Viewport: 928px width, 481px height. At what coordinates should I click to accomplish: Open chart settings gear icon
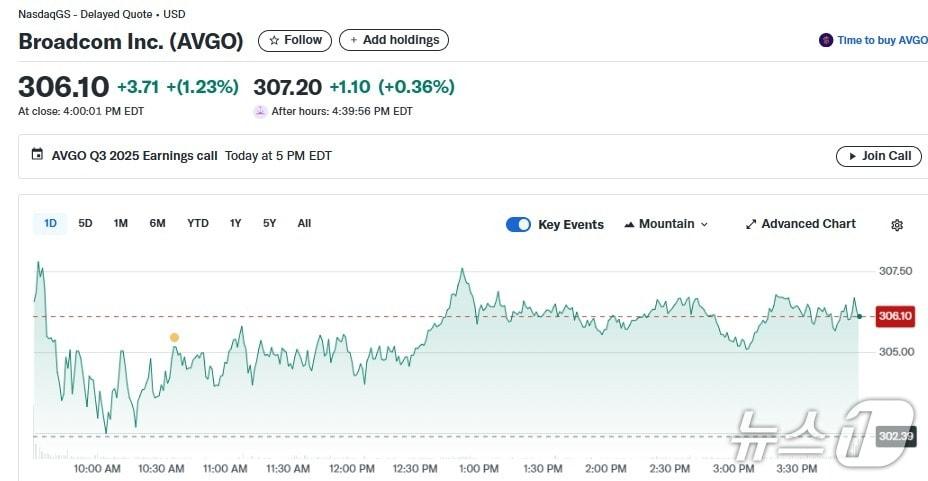(897, 225)
